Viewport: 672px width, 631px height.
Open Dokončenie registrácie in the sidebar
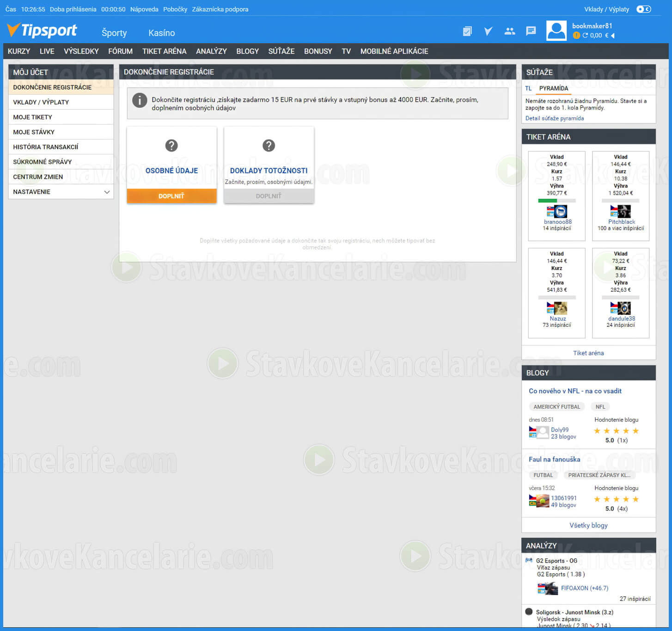coord(61,87)
